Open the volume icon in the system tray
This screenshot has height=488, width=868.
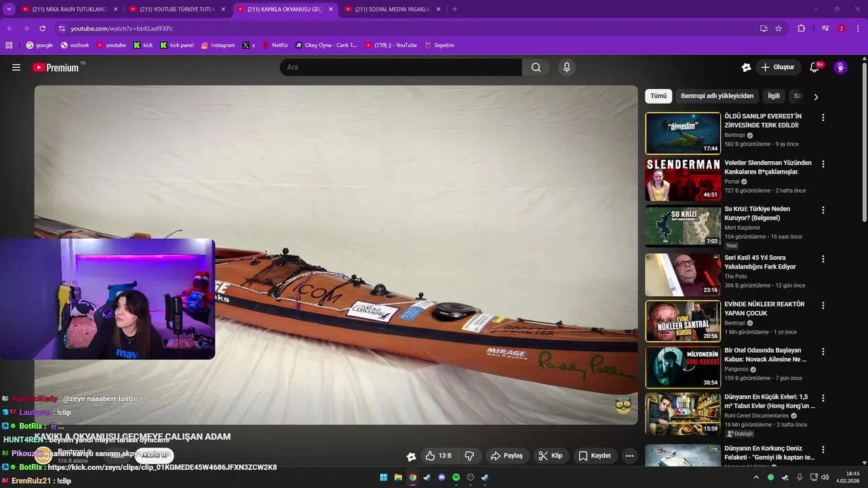tap(825, 477)
